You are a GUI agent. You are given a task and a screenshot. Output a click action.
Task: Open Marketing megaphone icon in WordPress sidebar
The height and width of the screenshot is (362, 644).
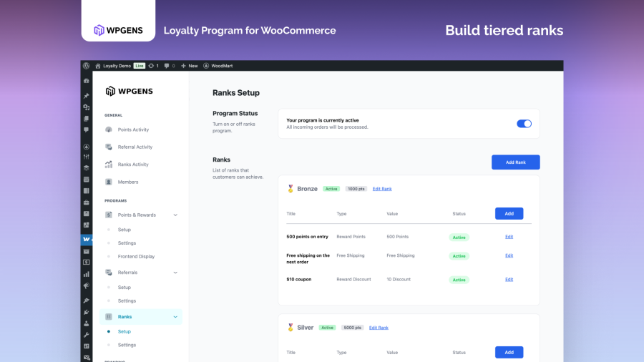coord(87,285)
